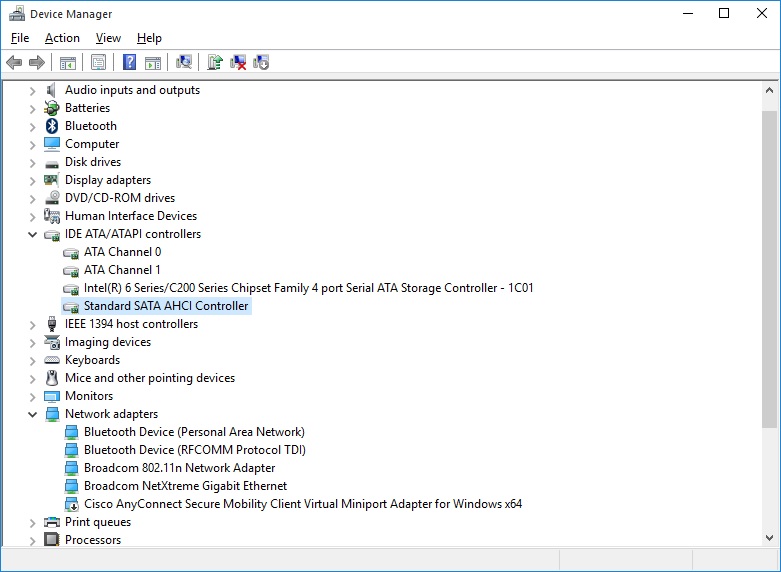
Task: Click the Keyboards category icon
Action: [52, 360]
